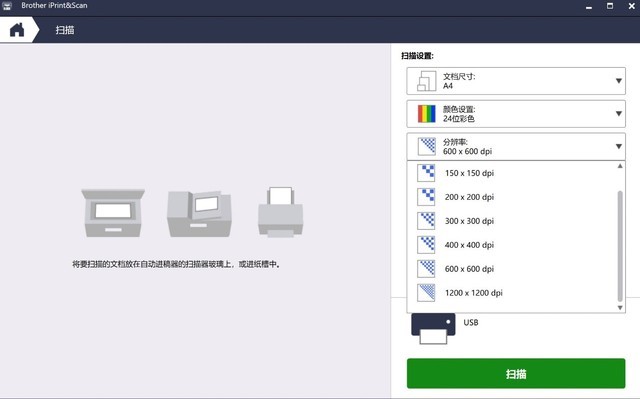Close the Brother iPrint&Scan window
Viewport: 640px width, 399px height.
pos(631,6)
